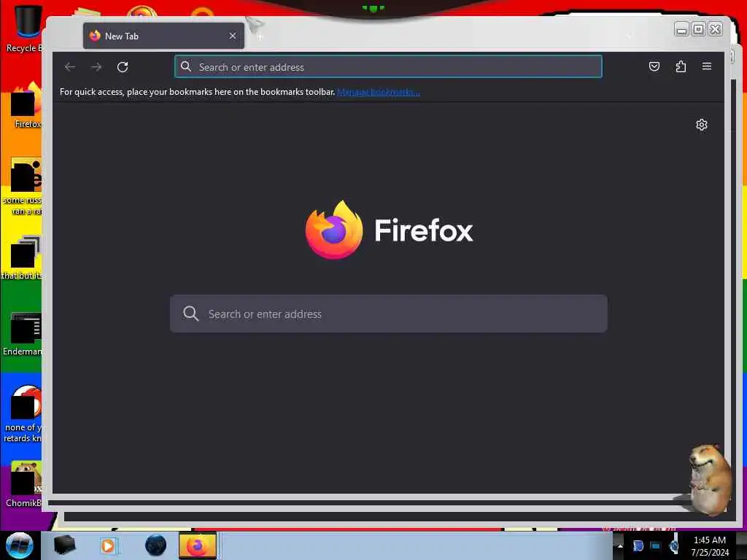Click the magnifier icon in address bar
747x560 pixels.
tap(186, 66)
